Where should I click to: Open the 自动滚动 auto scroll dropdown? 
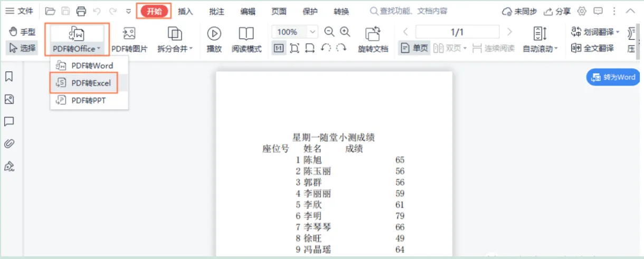[x=540, y=39]
